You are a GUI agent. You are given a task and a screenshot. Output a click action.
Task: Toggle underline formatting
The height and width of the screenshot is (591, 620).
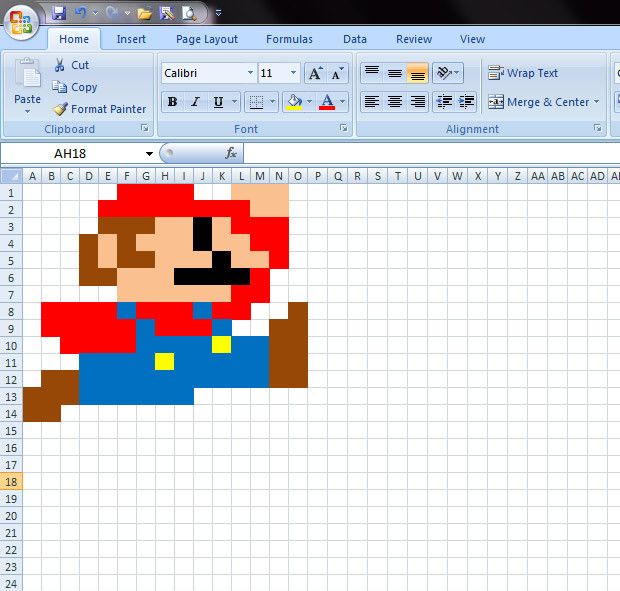218,102
